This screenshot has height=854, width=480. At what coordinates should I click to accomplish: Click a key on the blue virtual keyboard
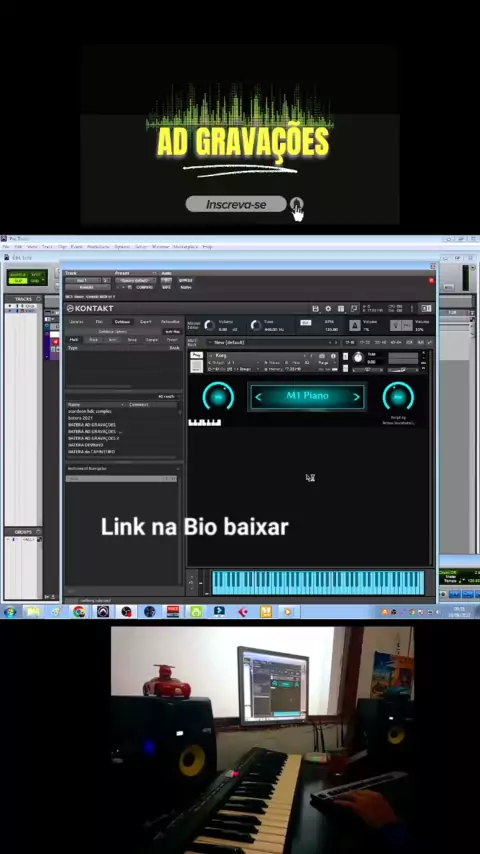[x=317, y=583]
